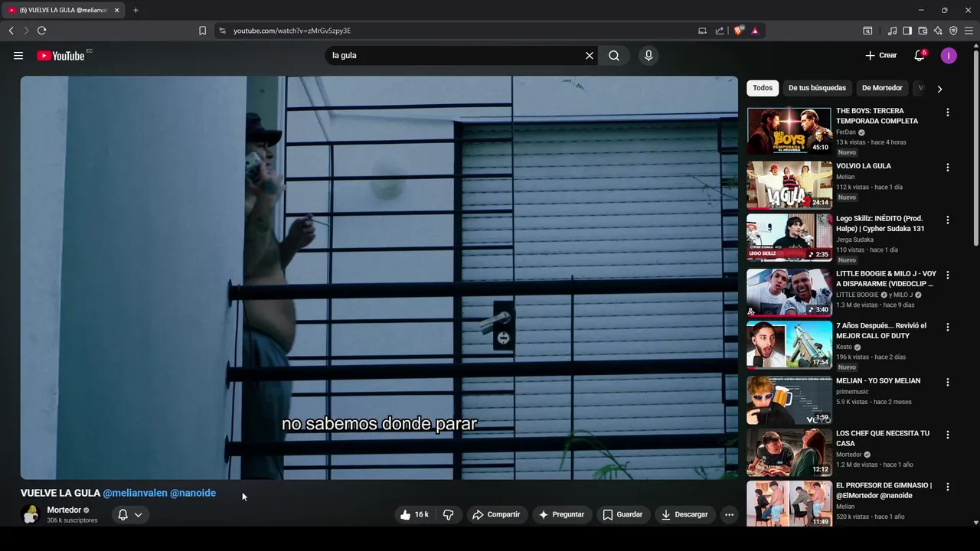Screen dimensions: 980x551
Task: Open the Brave playlist music note icon
Action: coord(892,31)
